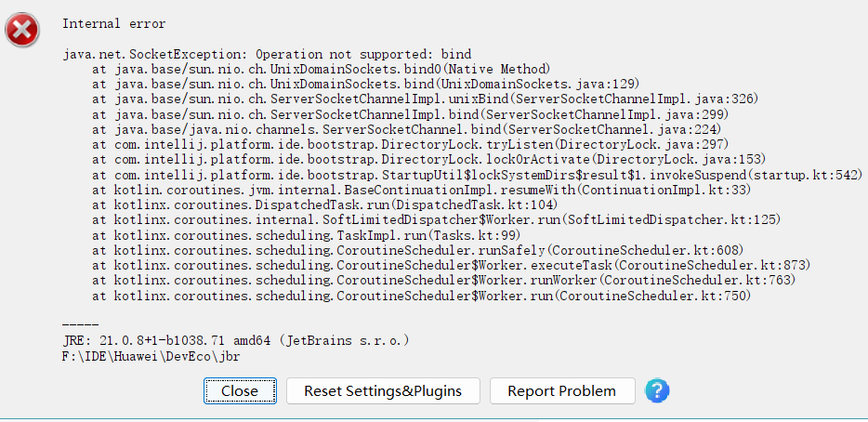Click the "Internal error" heading text
The height and width of the screenshot is (422, 868).
(x=114, y=23)
